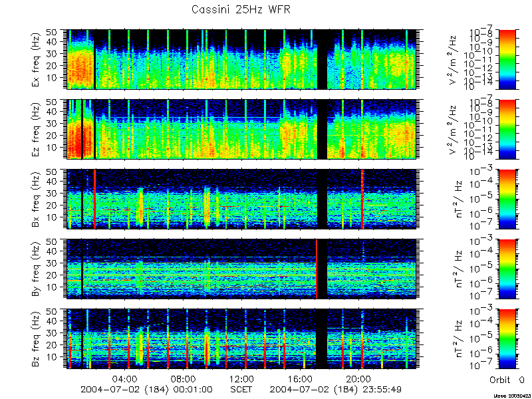Click the Ez spectrogram panel

(x=241, y=129)
